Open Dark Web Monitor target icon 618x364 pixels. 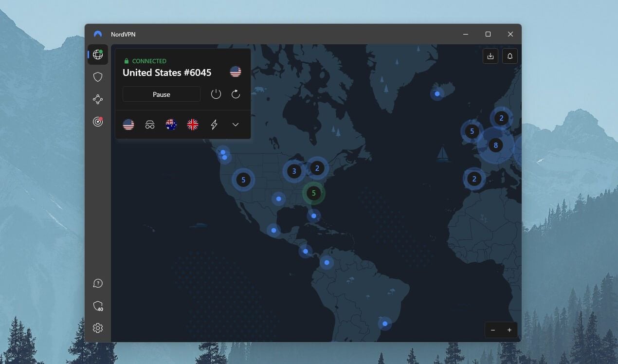[x=98, y=122]
